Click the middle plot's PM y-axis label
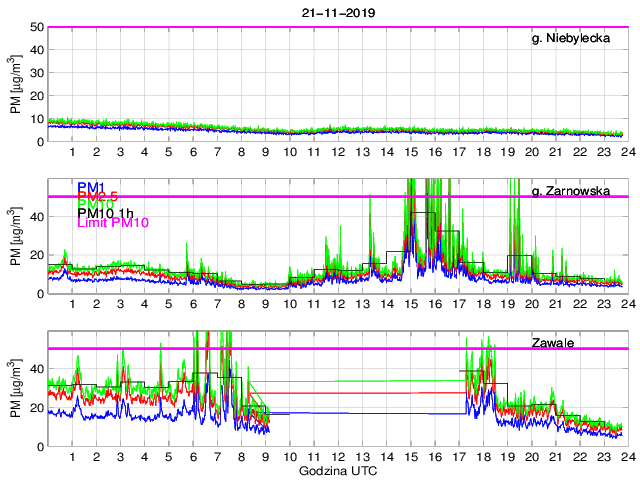Image resolution: width=640 pixels, height=480 pixels. 16,236
